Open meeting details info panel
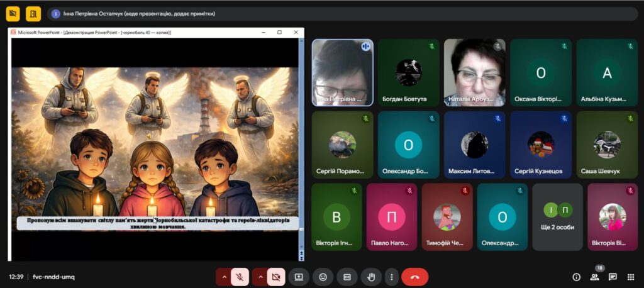 pos(576,277)
